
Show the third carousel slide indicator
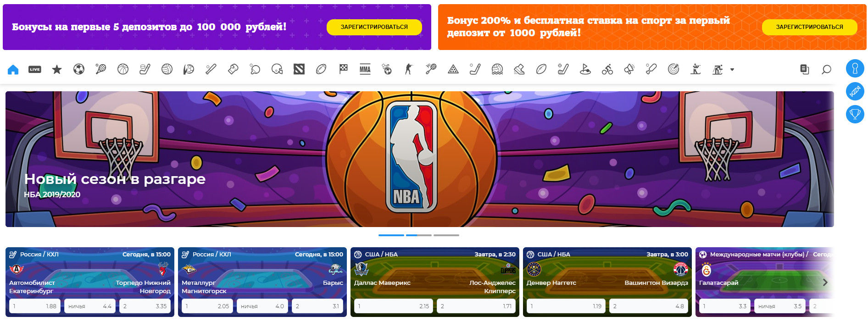(446, 235)
